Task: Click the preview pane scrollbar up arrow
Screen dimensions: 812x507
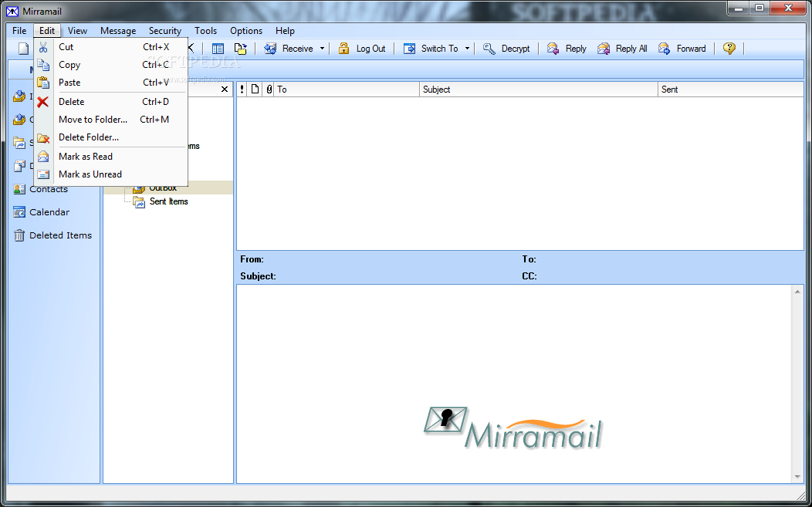Action: [x=797, y=292]
